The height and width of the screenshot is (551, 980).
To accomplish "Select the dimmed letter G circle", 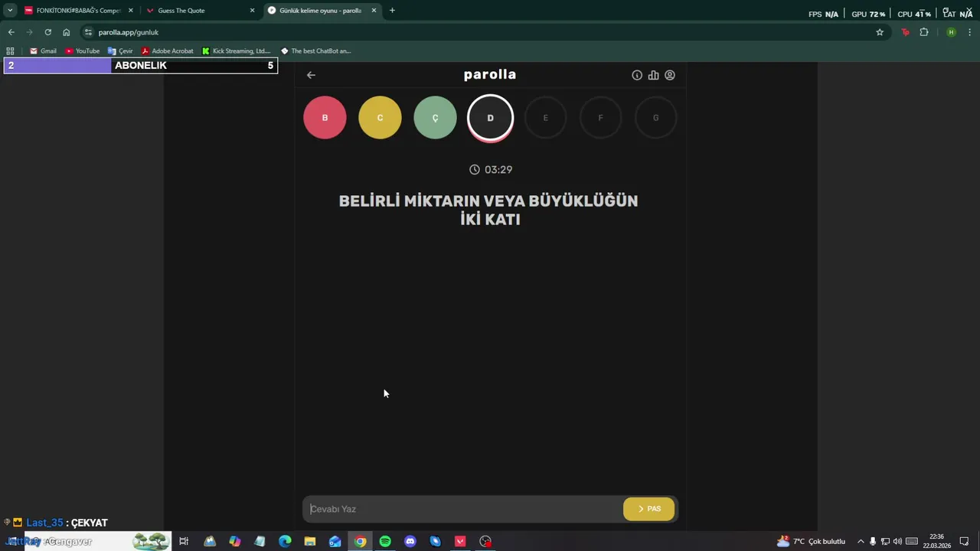I will [x=655, y=118].
